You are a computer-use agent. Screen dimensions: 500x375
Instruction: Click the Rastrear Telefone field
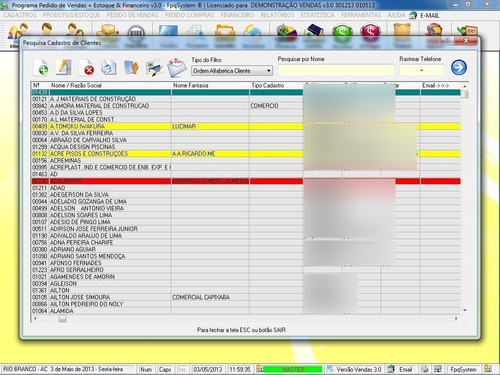[x=422, y=70]
